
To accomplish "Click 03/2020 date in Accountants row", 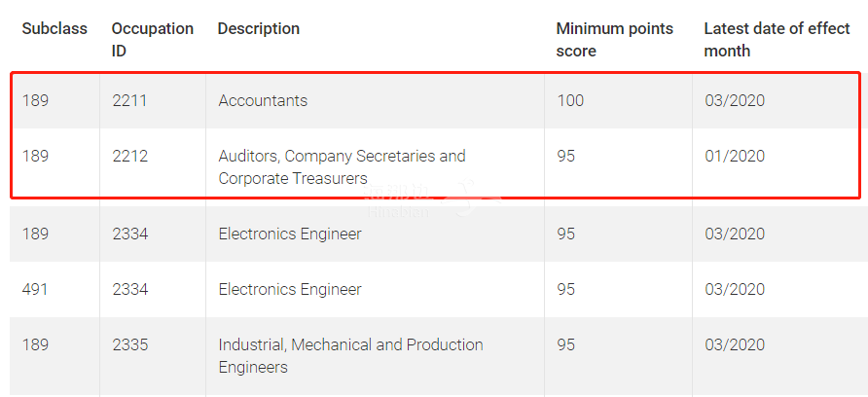I will coord(735,101).
